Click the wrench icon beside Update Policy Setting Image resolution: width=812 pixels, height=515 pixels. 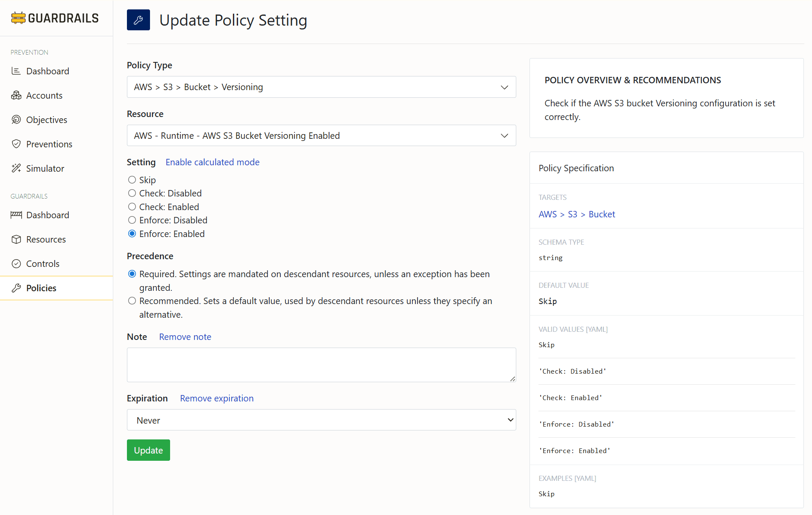coord(138,20)
